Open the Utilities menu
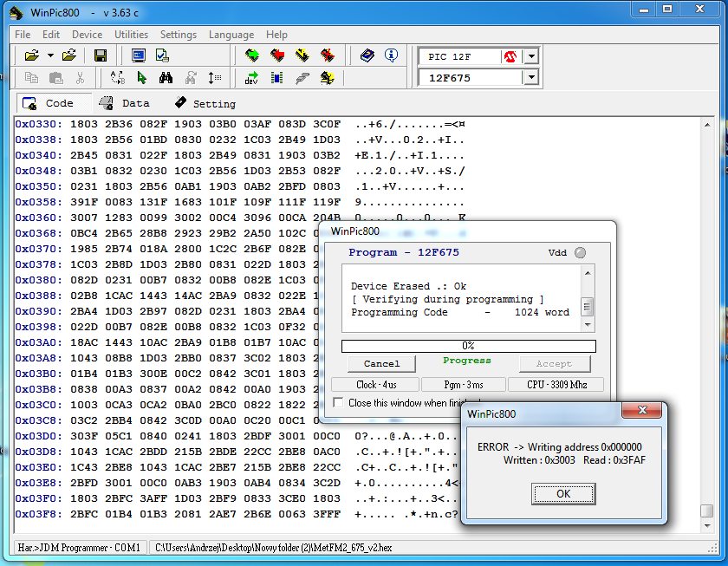 coord(132,35)
